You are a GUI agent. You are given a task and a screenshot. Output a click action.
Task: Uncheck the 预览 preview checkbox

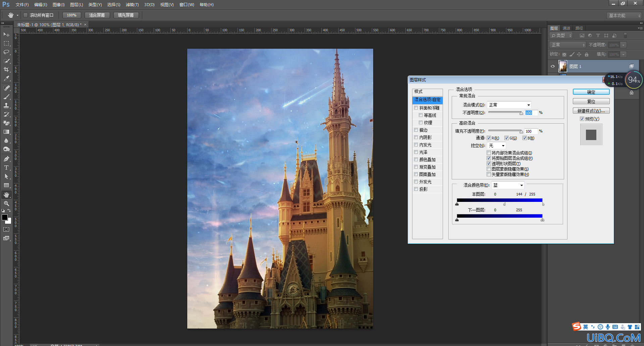(x=582, y=119)
